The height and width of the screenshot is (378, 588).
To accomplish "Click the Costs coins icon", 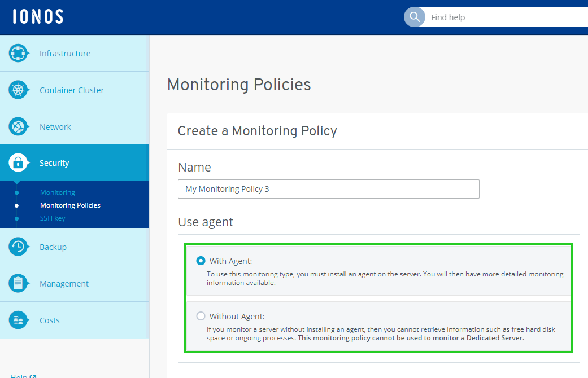I will (18, 320).
